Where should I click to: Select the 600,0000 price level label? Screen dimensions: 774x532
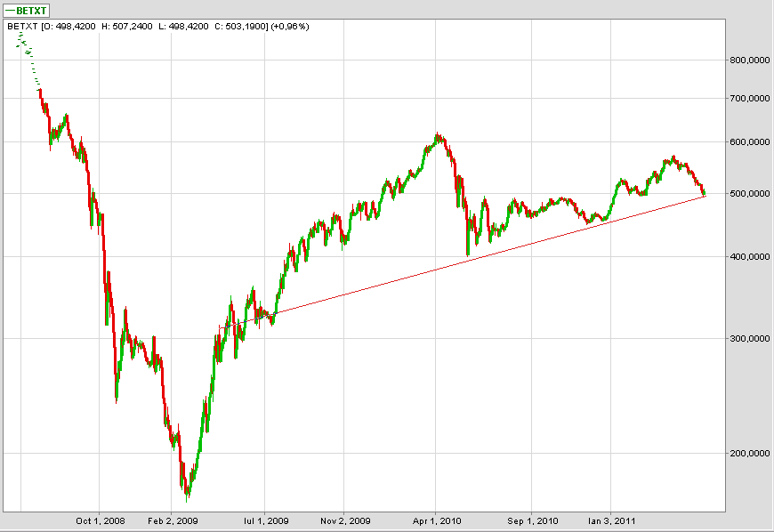click(x=750, y=142)
